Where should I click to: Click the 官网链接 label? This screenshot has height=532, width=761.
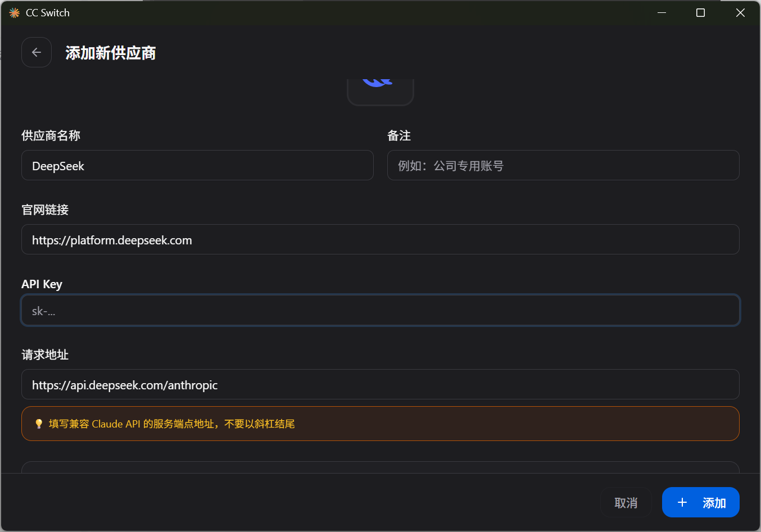(45, 210)
